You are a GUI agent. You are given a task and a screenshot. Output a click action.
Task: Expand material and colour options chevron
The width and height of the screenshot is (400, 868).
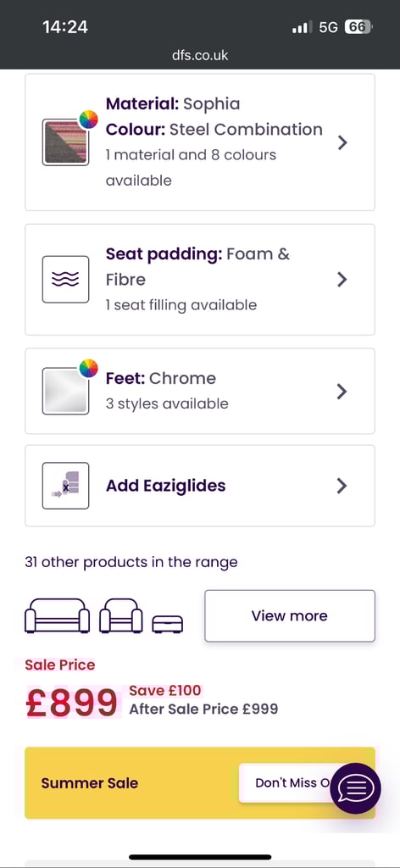click(342, 142)
